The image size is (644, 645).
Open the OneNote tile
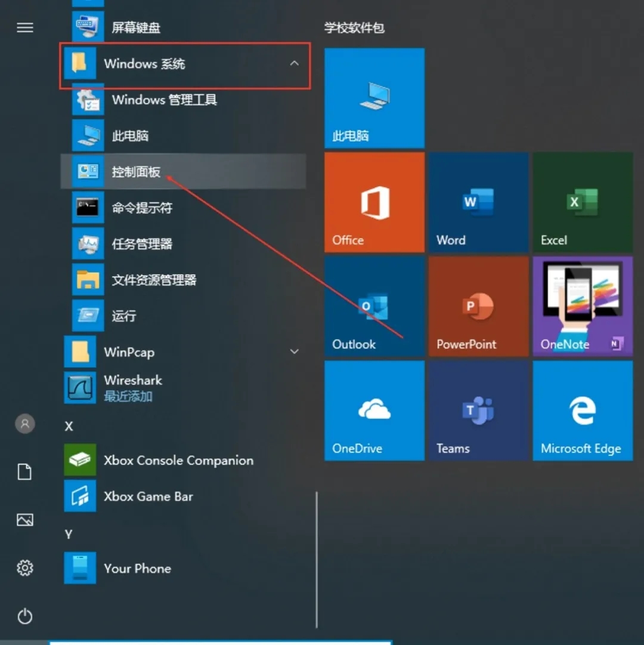pos(582,306)
